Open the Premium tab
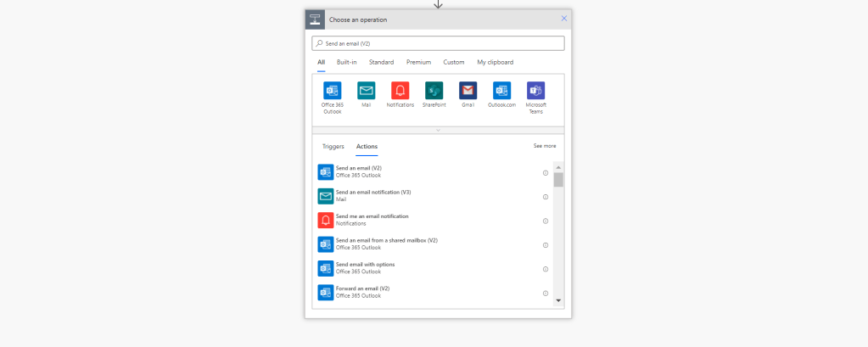 [x=418, y=62]
